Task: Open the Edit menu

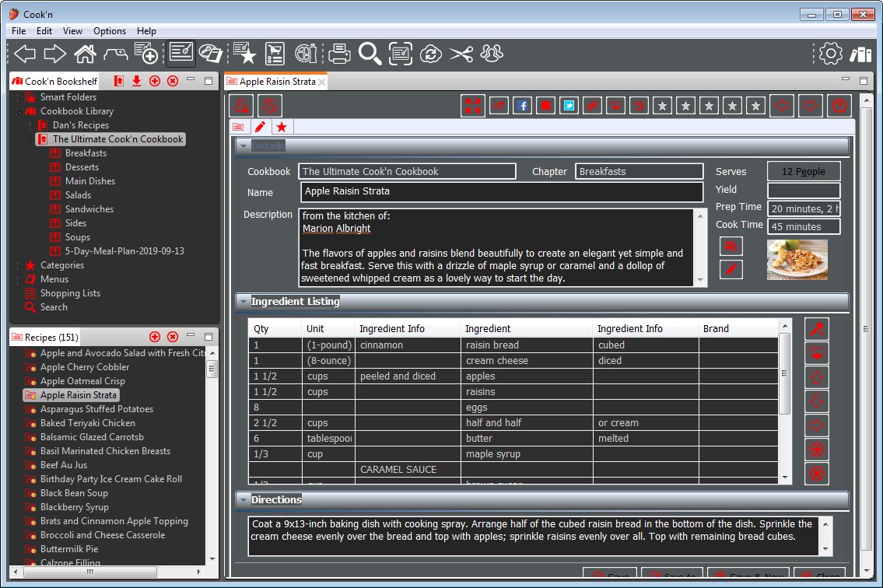Action: (44, 31)
